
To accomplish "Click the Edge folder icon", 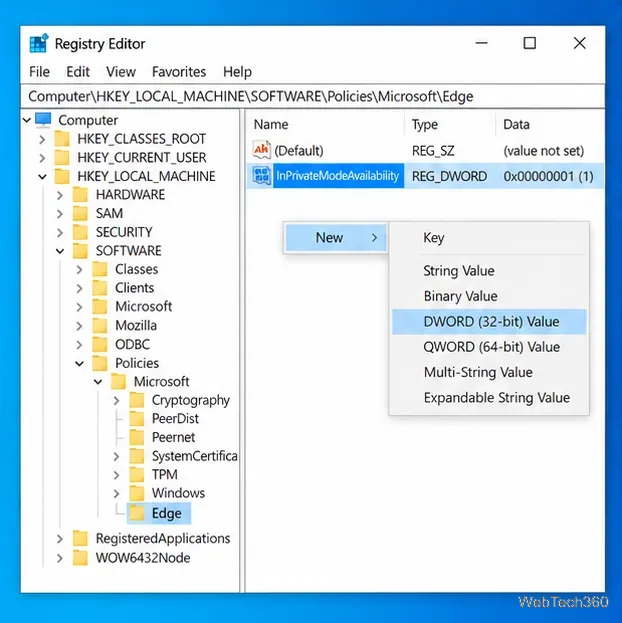I will click(137, 513).
